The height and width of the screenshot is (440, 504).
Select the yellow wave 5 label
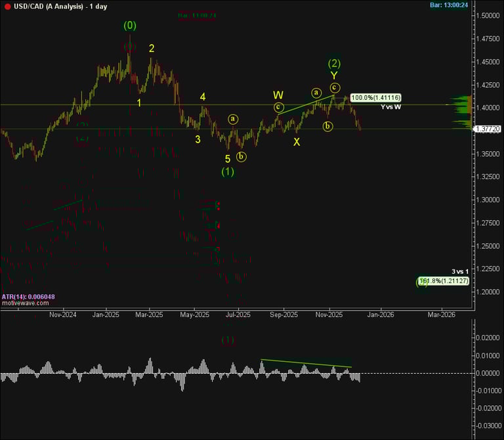[228, 159]
